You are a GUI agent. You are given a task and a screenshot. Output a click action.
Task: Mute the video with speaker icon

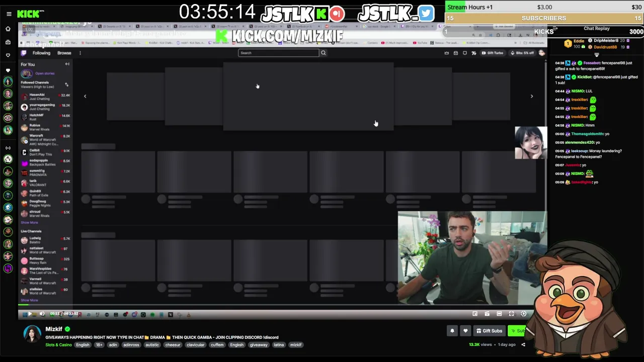coord(42,314)
